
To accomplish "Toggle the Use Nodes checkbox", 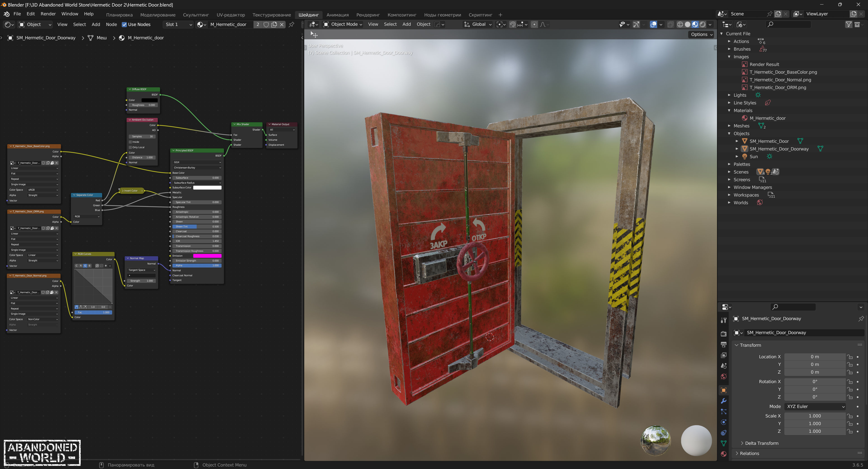I will click(124, 24).
